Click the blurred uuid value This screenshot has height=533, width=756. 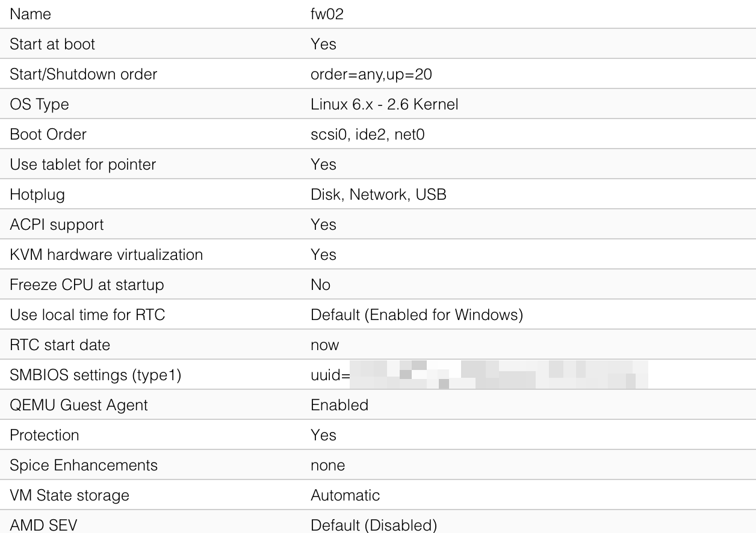click(x=498, y=375)
